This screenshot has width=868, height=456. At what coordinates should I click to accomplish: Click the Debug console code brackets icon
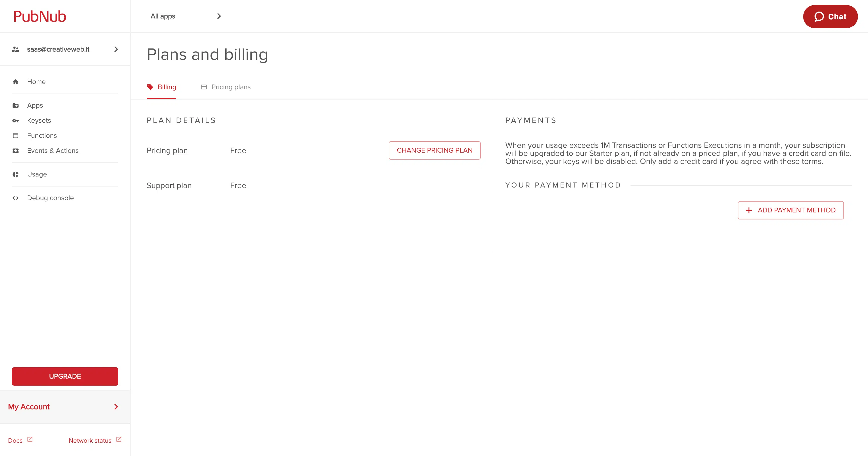point(16,198)
